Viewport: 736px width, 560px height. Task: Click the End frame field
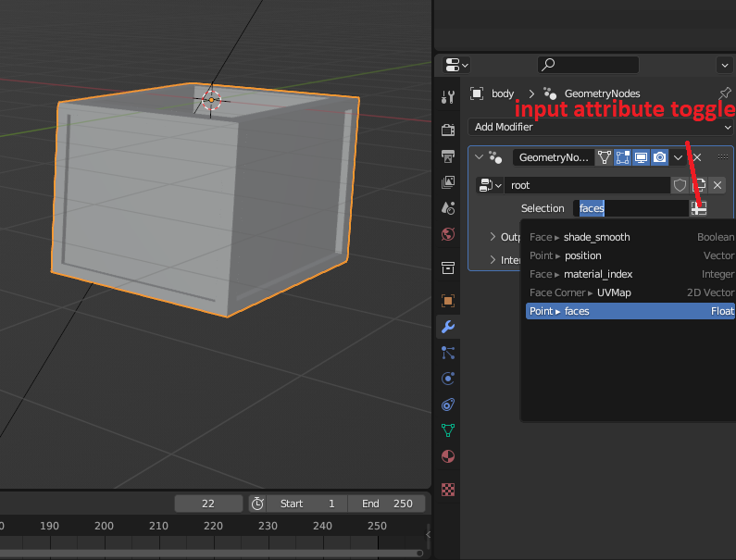pyautogui.click(x=387, y=504)
